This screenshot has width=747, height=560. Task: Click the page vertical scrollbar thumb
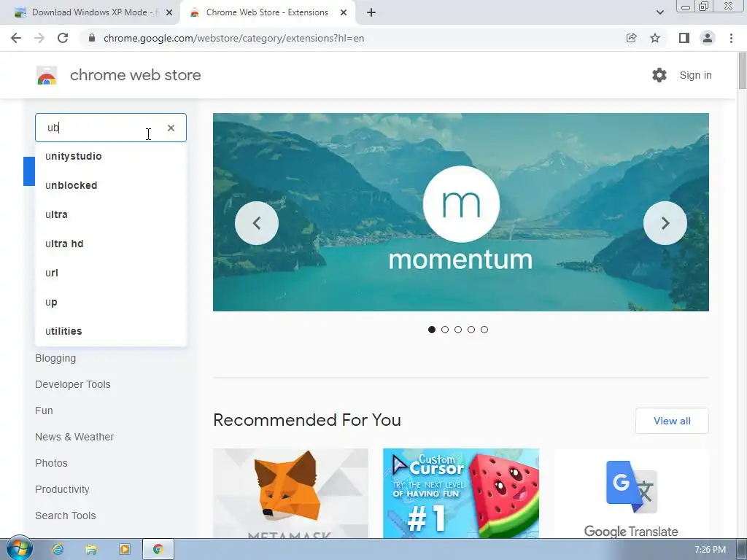tap(742, 71)
